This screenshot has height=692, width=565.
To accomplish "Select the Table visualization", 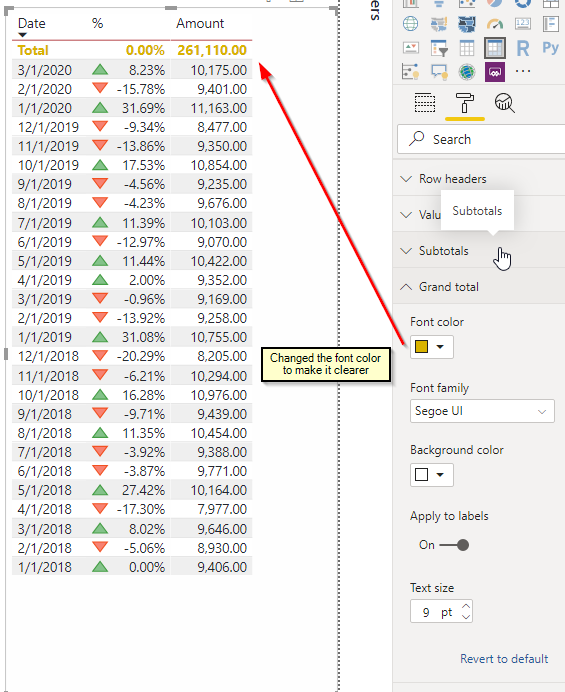I will pos(467,48).
